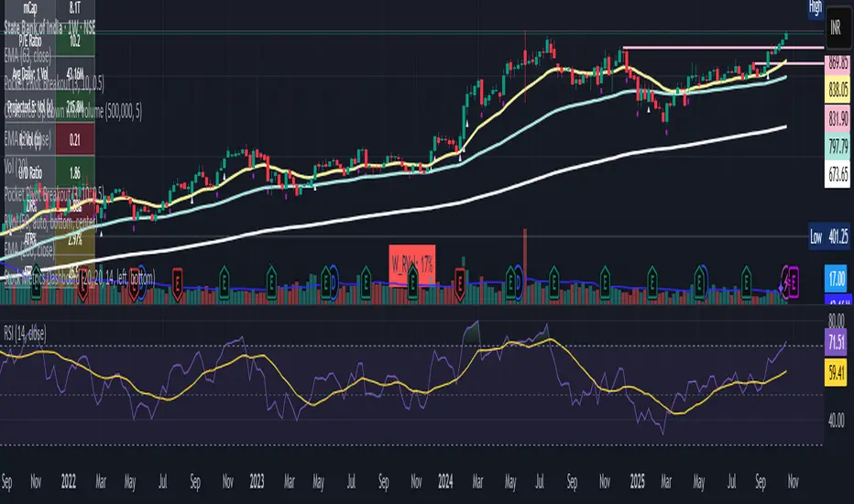Screen dimensions: 854x504
Task: Click the 80.00 RSI scale label
Action: click(836, 319)
